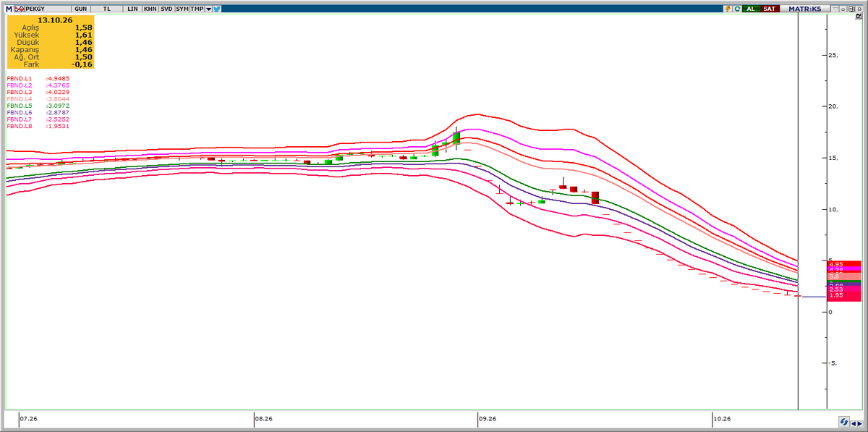Open the chart type wave icon
Screen dimensions: 868x432
[x=20, y=9]
